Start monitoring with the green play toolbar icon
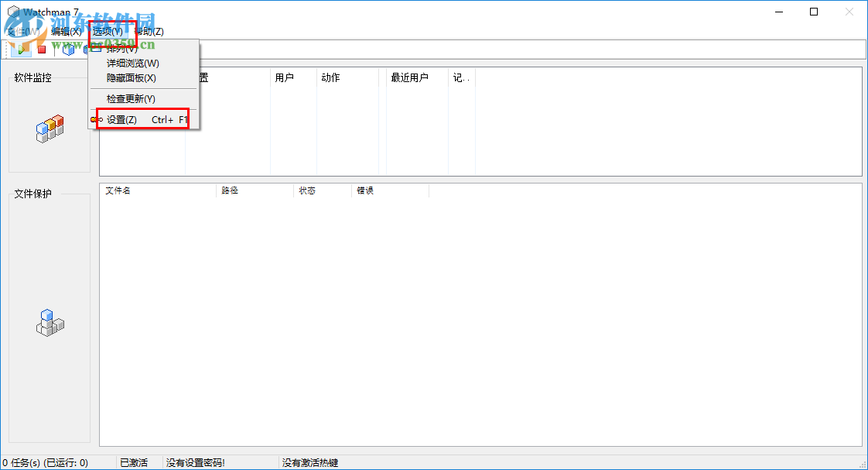 tap(20, 49)
